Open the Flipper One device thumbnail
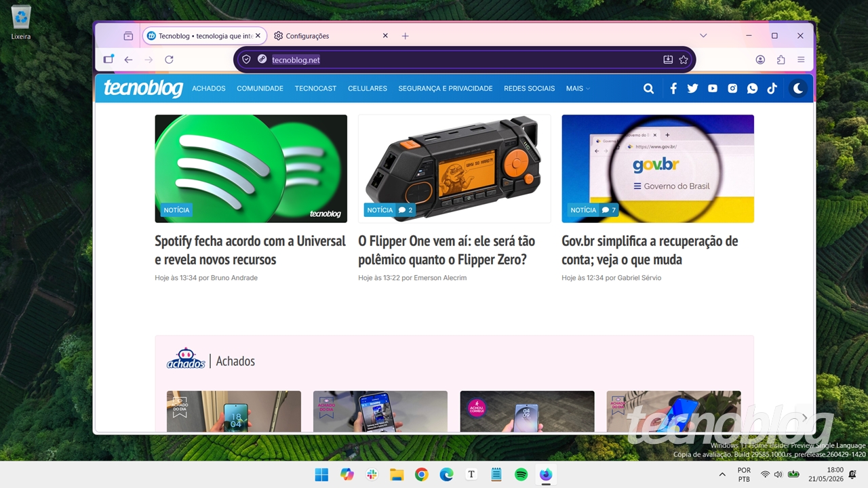The image size is (868, 488). click(454, 169)
